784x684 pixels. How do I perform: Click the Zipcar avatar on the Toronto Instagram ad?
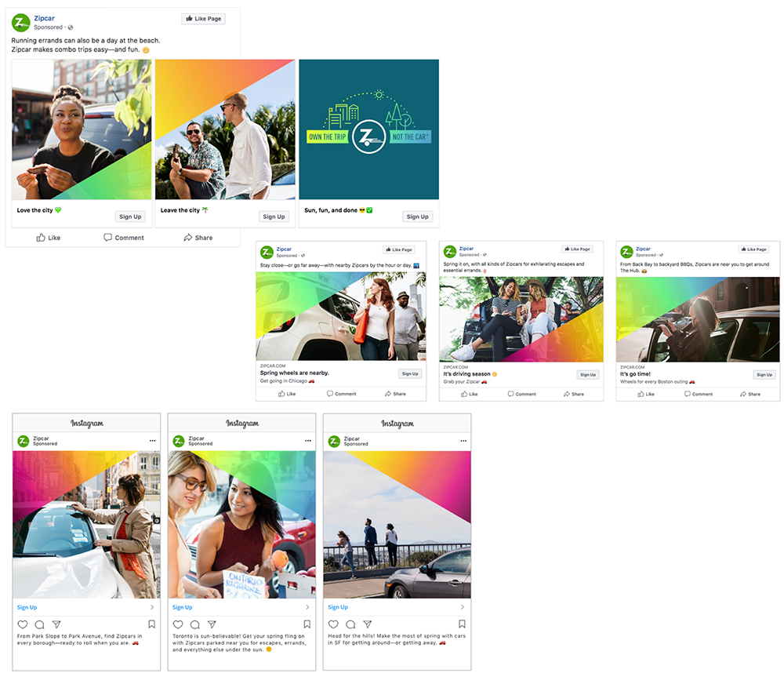click(x=179, y=441)
